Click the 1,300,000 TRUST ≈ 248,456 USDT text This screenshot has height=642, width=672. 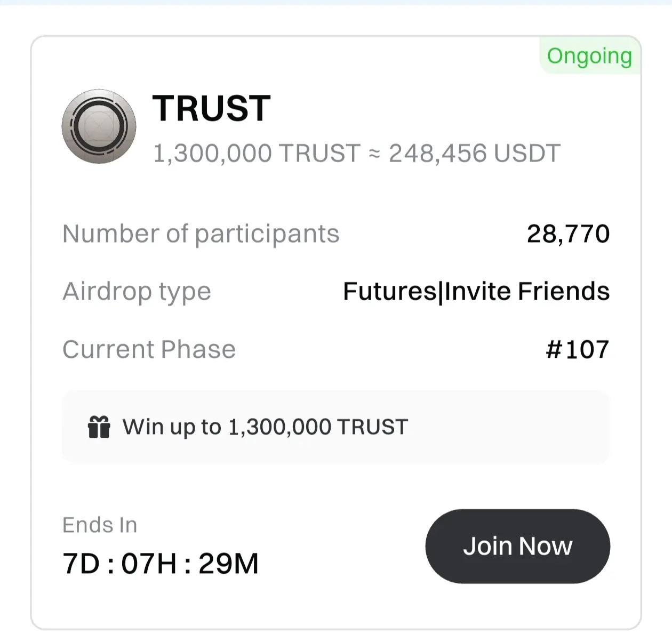tap(356, 154)
